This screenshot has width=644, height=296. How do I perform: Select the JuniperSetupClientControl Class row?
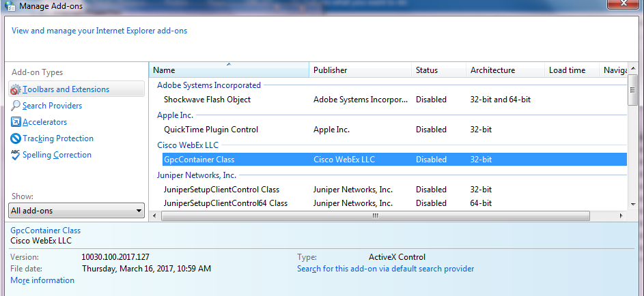[394, 190]
